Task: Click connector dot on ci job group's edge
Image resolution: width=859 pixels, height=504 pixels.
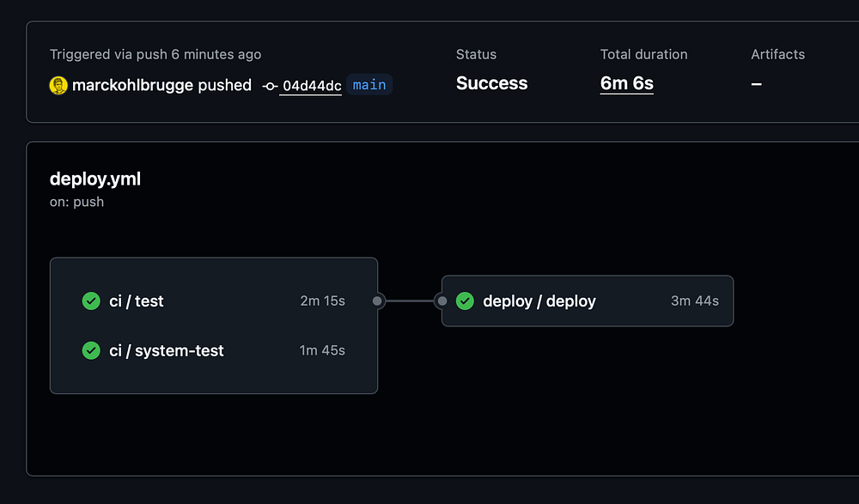Action: (377, 301)
